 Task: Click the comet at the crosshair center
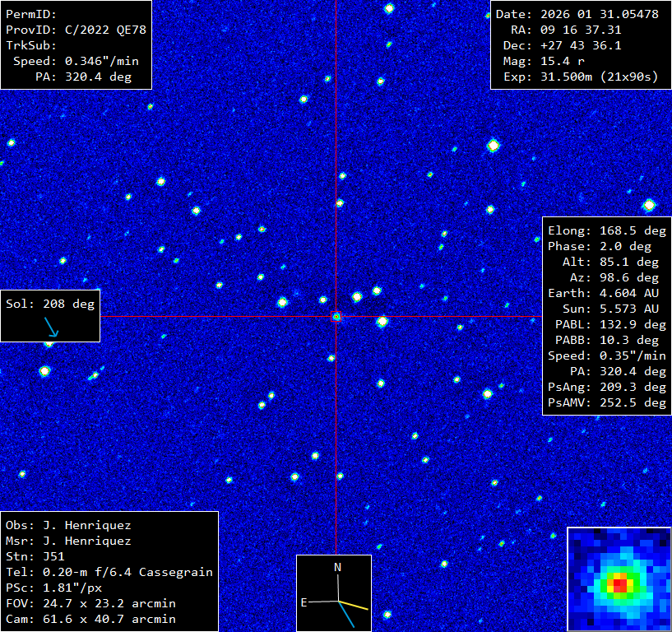pyautogui.click(x=336, y=316)
